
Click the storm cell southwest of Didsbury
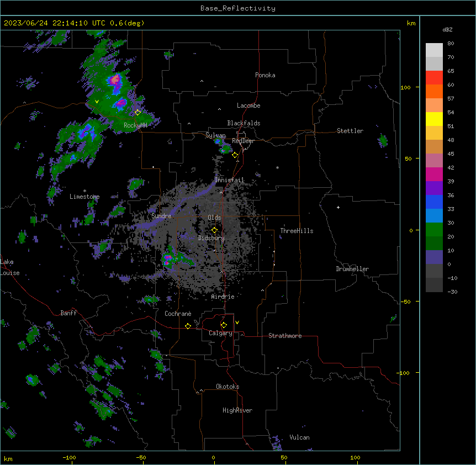(167, 260)
